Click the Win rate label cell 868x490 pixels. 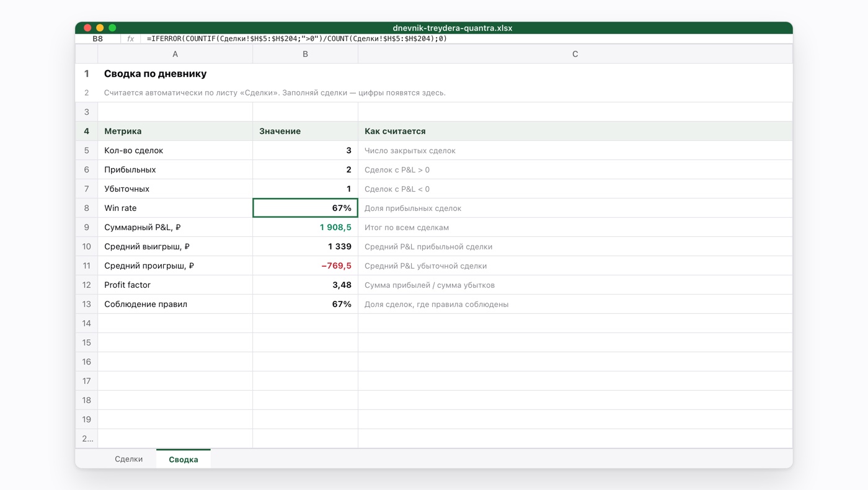pos(175,208)
